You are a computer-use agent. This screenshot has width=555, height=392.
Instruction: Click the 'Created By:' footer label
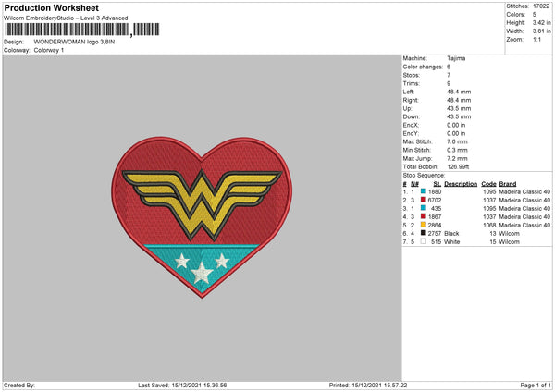[x=19, y=386]
